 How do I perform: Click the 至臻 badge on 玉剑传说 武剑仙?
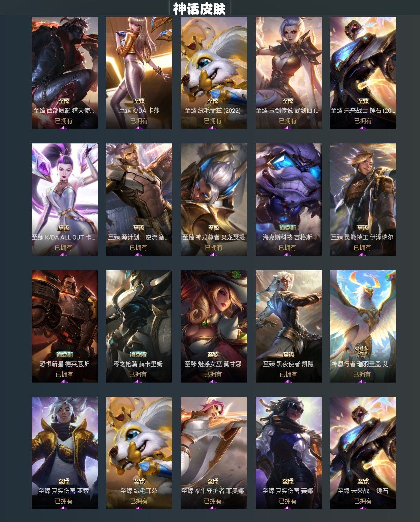tap(288, 101)
